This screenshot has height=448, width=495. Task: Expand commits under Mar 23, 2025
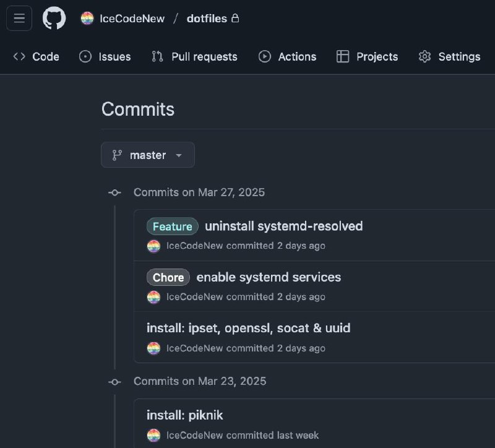tap(114, 381)
